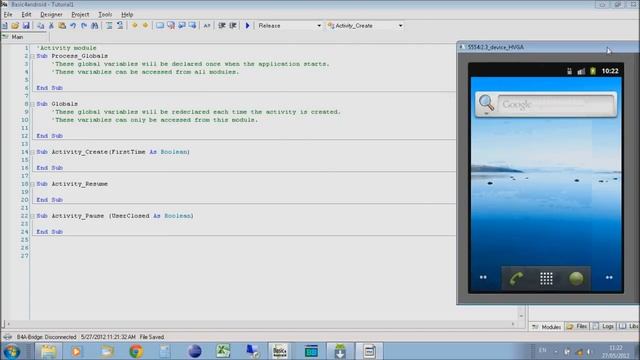Open the File menu
This screenshot has height=360, width=640.
click(x=8, y=14)
